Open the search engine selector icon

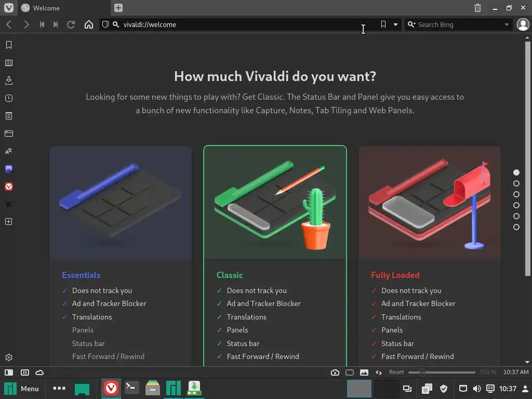411,24
